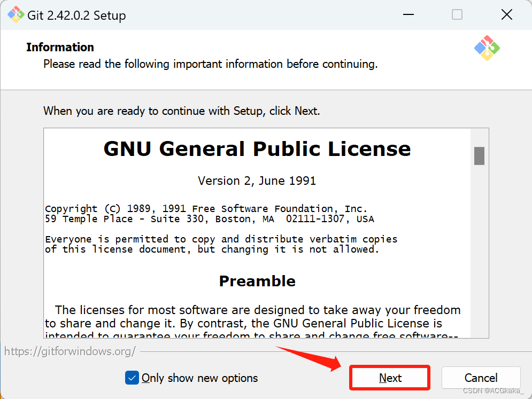532x399 pixels.
Task: Click the Next button
Action: click(x=389, y=378)
